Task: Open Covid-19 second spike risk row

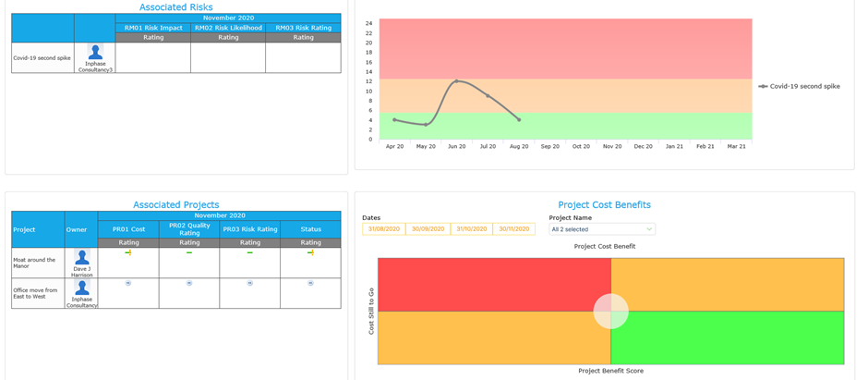Action: click(176, 57)
